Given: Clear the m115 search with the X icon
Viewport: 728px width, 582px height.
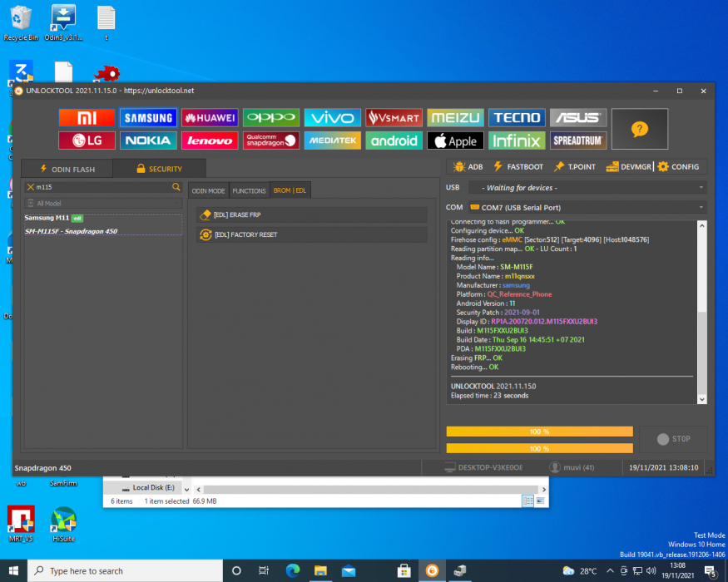Looking at the screenshot, I should tap(31, 187).
